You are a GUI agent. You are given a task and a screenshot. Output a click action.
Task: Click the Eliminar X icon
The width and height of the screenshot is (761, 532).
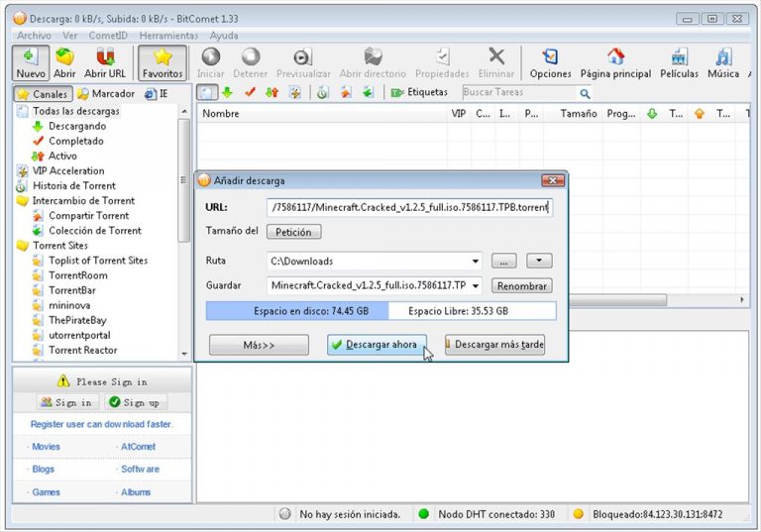point(496,56)
